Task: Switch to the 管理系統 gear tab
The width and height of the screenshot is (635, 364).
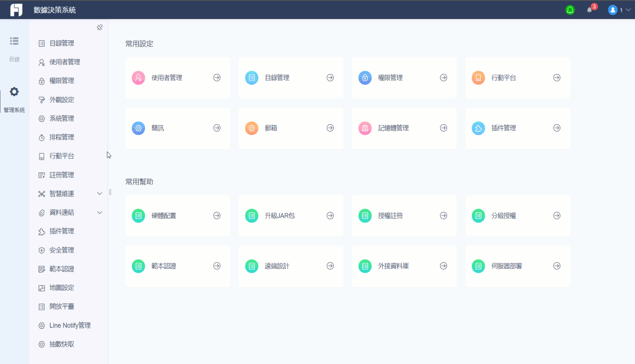Action: (x=14, y=100)
